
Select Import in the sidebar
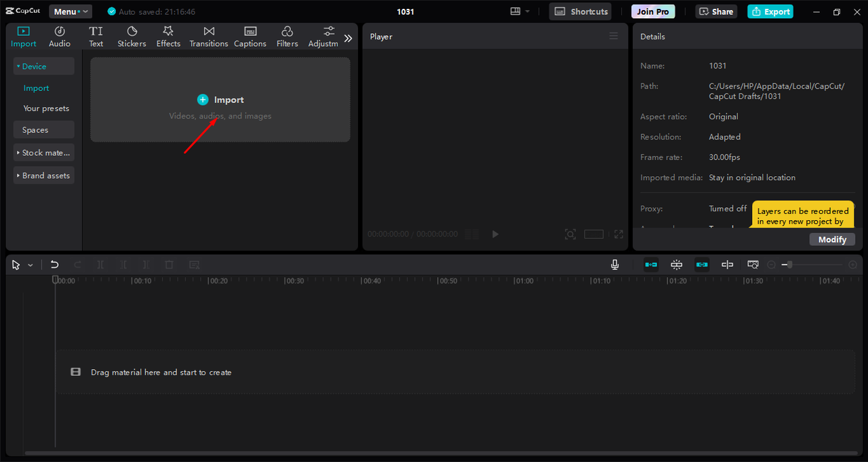pyautogui.click(x=36, y=88)
